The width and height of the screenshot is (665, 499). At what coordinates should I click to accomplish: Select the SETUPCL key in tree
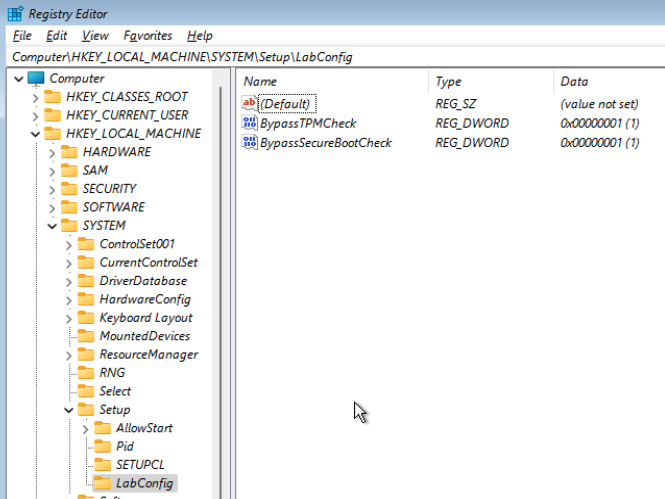(x=140, y=465)
